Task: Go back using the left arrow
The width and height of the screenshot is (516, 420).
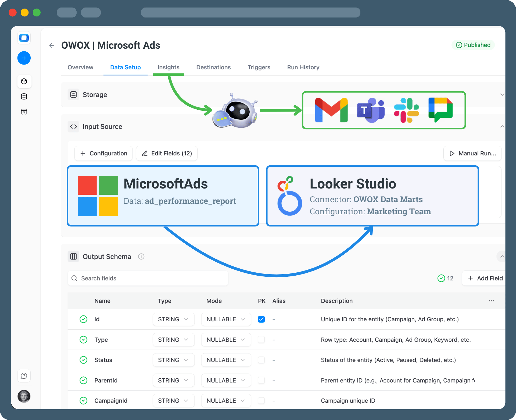Action: pyautogui.click(x=52, y=45)
